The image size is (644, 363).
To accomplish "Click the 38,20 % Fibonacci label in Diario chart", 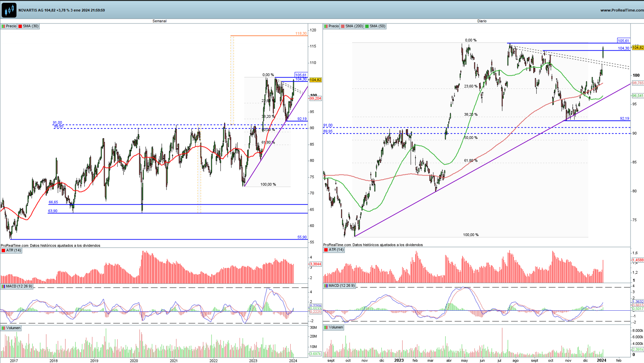I will point(471,115).
